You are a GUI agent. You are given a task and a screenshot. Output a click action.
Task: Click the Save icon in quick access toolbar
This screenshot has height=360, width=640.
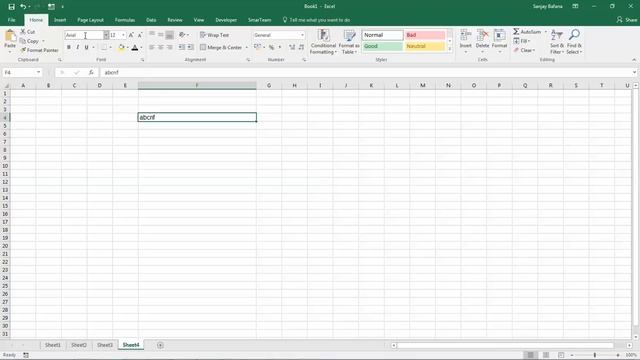11,7
